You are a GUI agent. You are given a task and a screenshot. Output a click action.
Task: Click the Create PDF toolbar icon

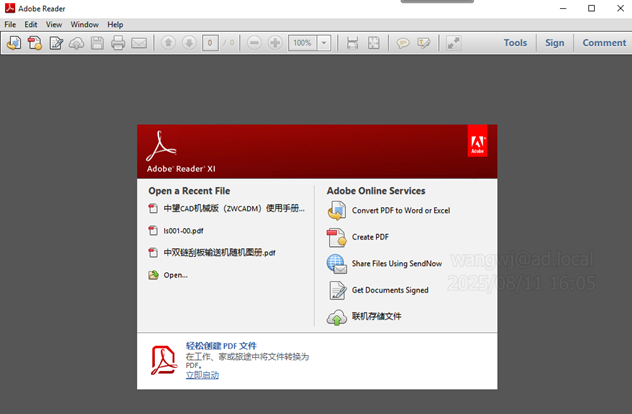click(34, 43)
